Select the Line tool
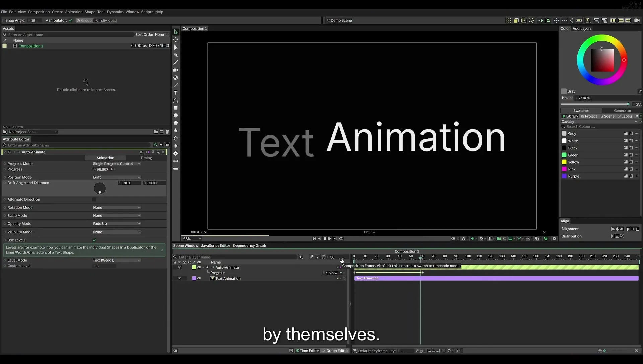 coord(175,85)
